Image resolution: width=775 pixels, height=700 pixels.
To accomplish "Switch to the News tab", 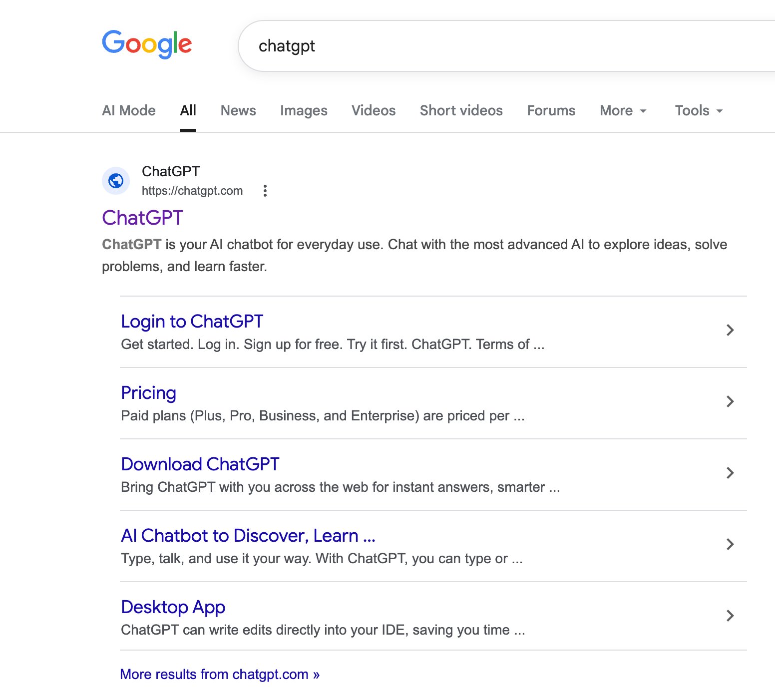I will pos(238,110).
